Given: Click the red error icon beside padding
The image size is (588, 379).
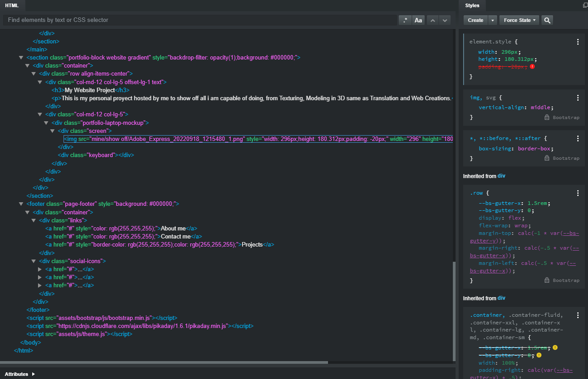Looking at the screenshot, I should click(x=532, y=66).
